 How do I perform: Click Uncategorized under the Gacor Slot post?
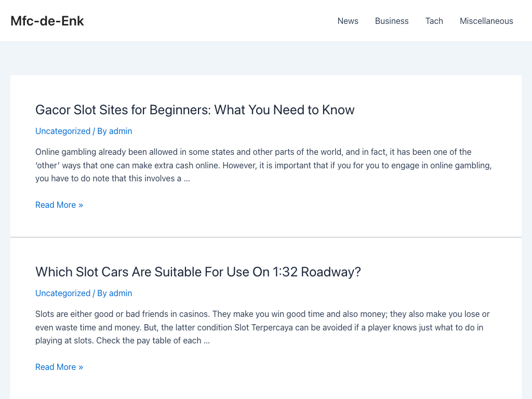(63, 131)
